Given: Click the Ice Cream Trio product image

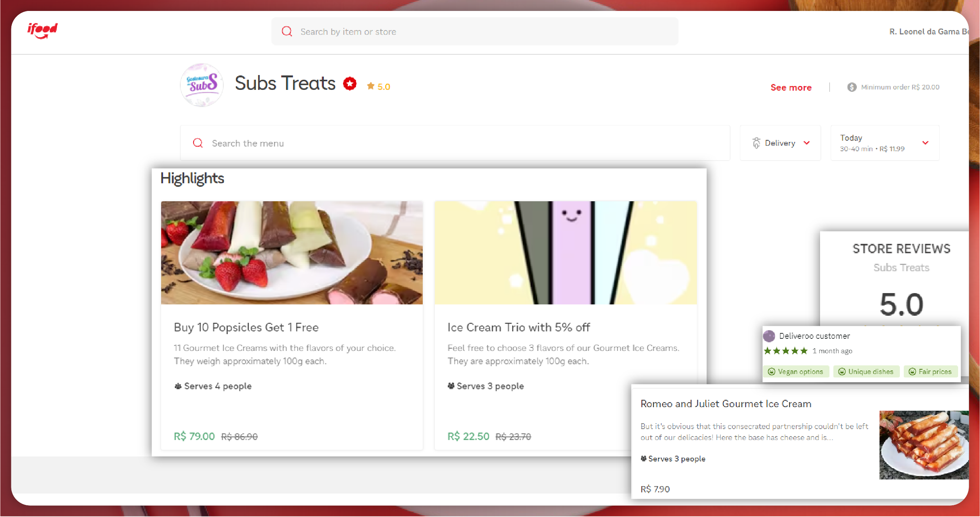Looking at the screenshot, I should point(565,253).
